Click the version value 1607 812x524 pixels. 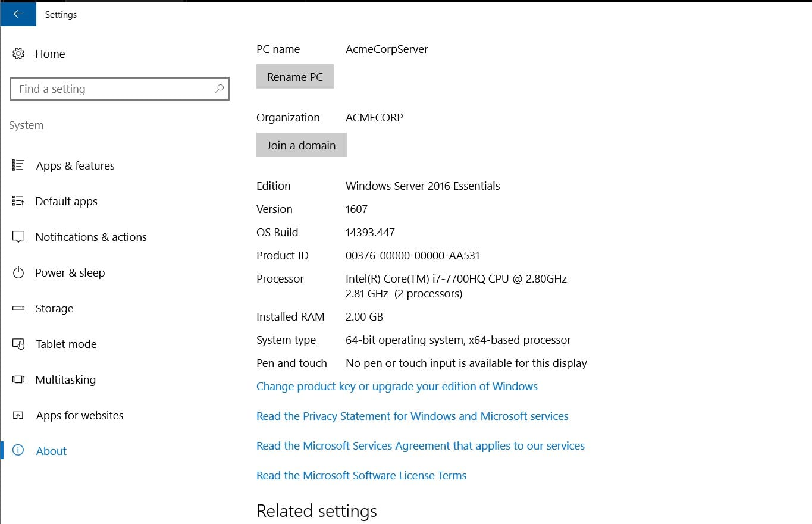(x=357, y=209)
